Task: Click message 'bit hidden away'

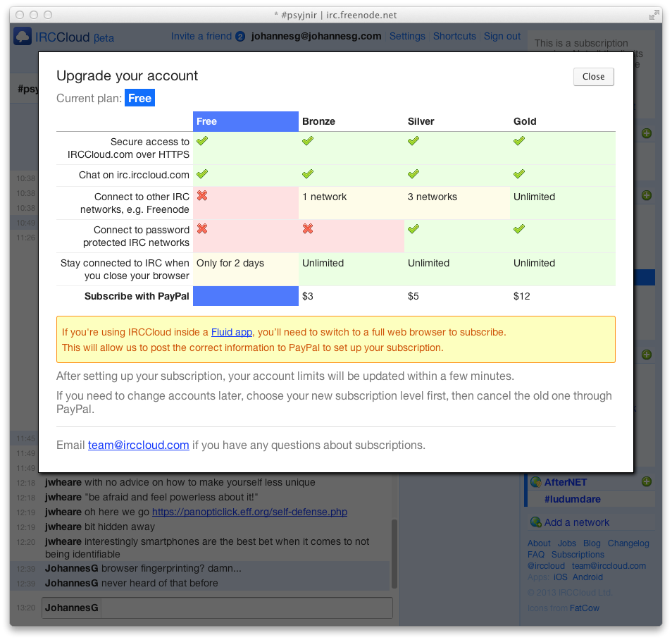Action: [120, 527]
